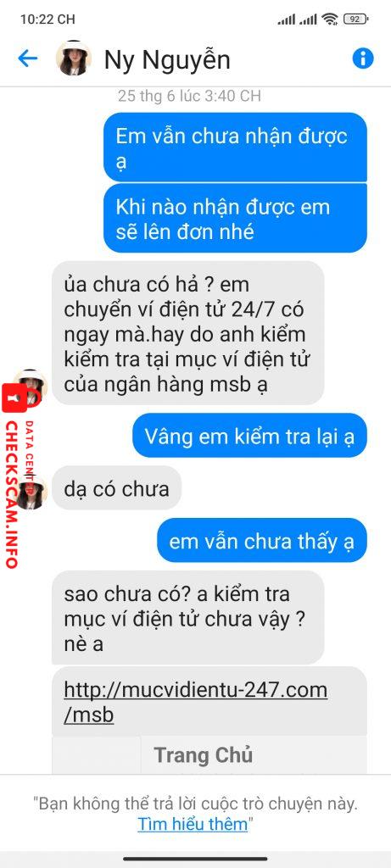Select bubble 'Vâng em kiểm tra lại ạ'
This screenshot has width=391, height=868.
click(x=249, y=436)
